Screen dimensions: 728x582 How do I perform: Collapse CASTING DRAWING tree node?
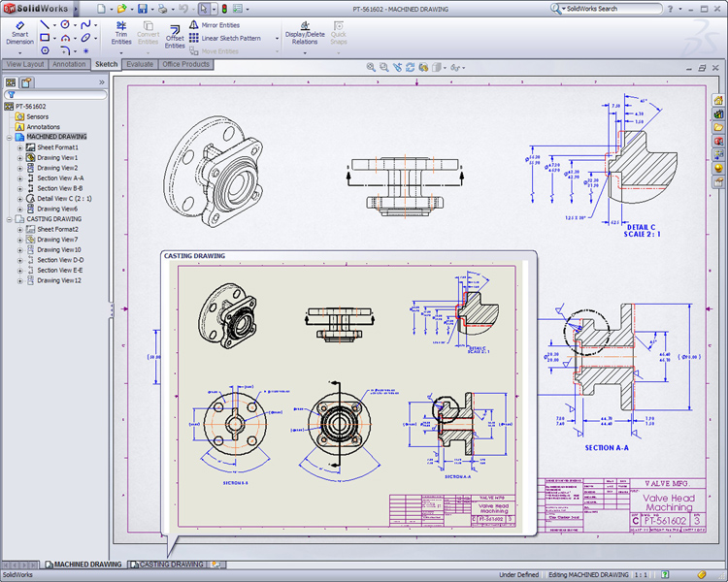coord(10,219)
